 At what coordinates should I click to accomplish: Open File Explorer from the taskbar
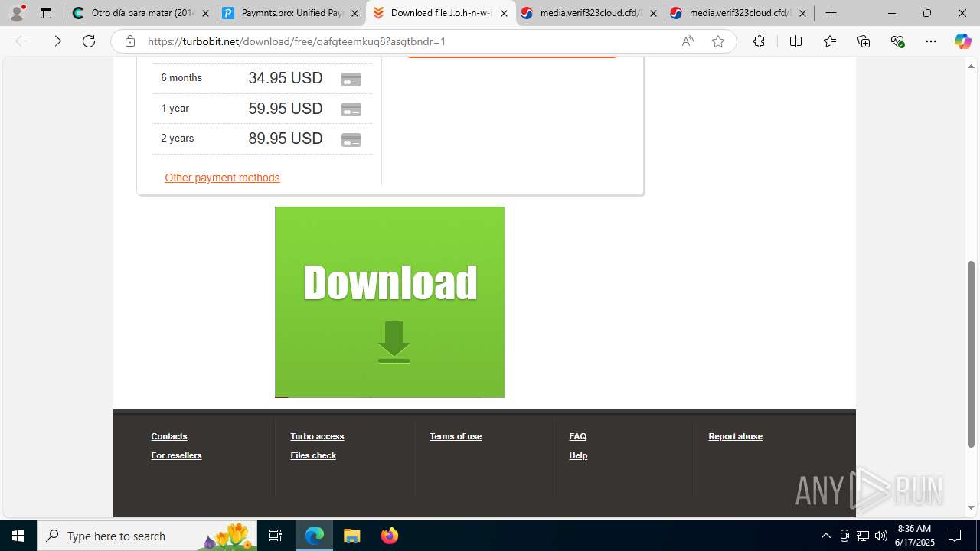click(351, 536)
